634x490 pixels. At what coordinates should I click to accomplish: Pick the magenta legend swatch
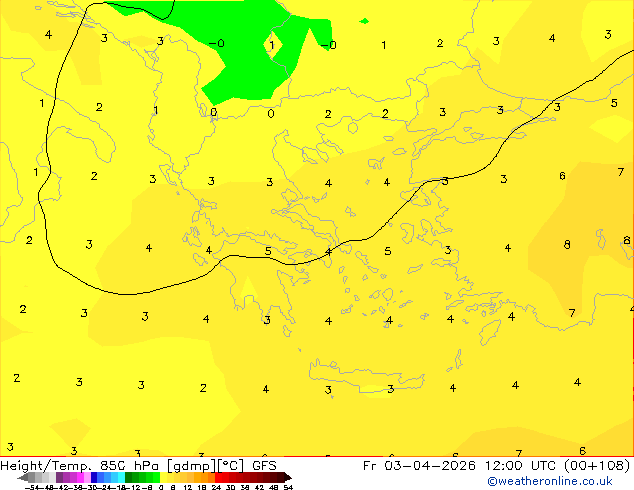click(80, 477)
